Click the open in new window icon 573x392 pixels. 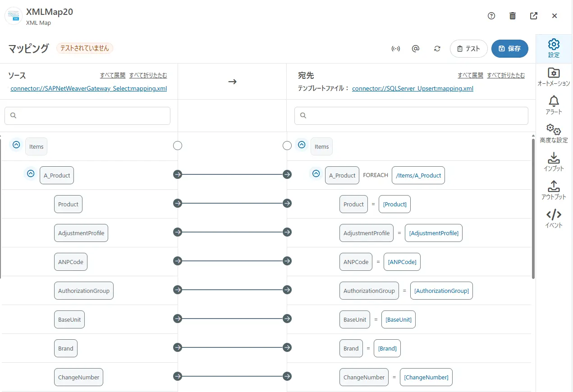pyautogui.click(x=534, y=16)
